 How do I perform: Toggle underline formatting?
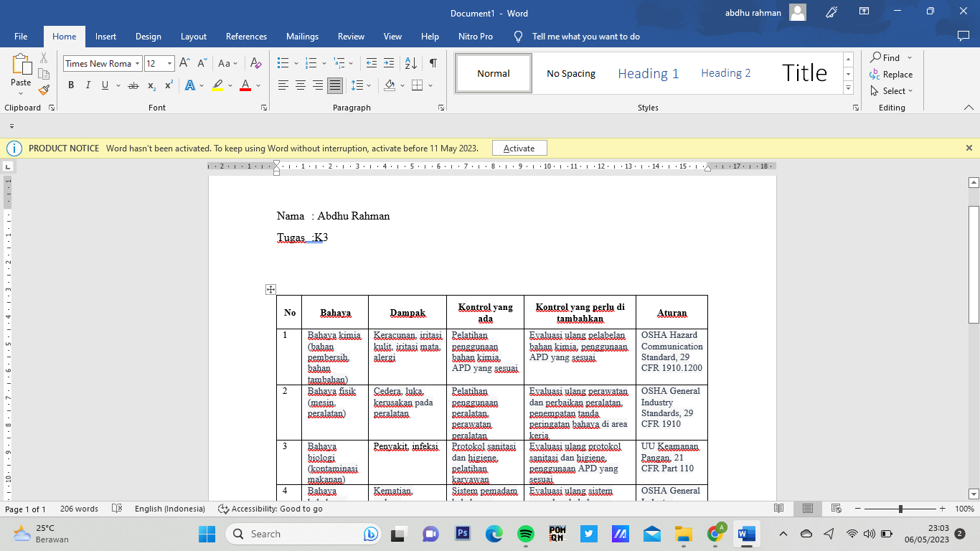click(105, 85)
